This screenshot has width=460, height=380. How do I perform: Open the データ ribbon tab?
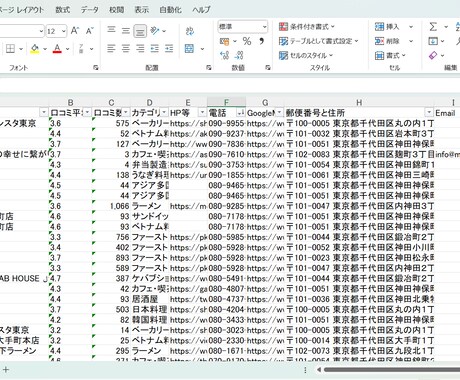click(x=89, y=10)
